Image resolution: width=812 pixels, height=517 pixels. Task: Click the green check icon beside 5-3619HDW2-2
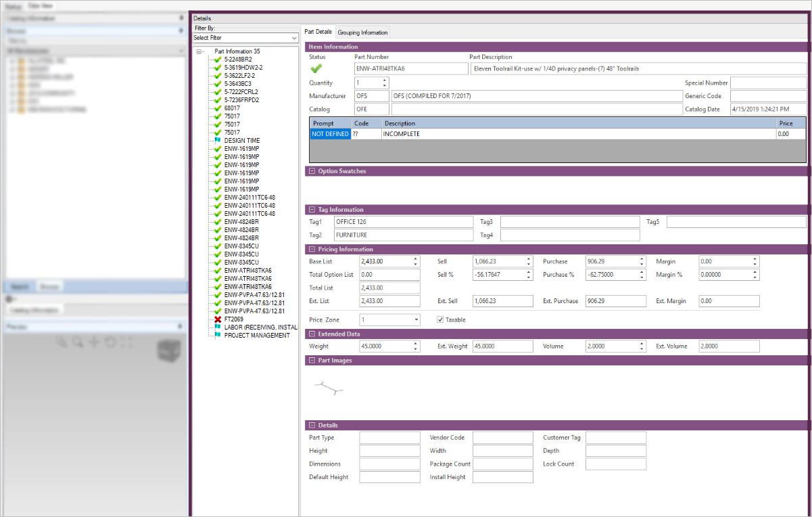click(218, 68)
